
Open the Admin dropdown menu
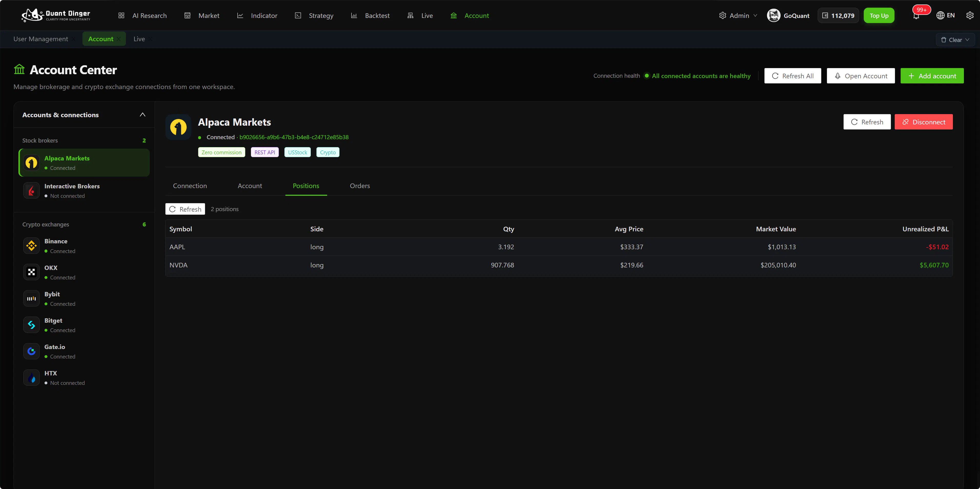coord(738,16)
